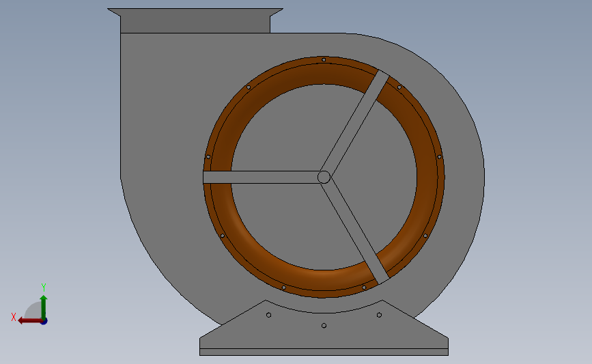Image resolution: width=592 pixels, height=364 pixels.
Task: Select the small center hub circle of spokes
Action: (x=324, y=177)
